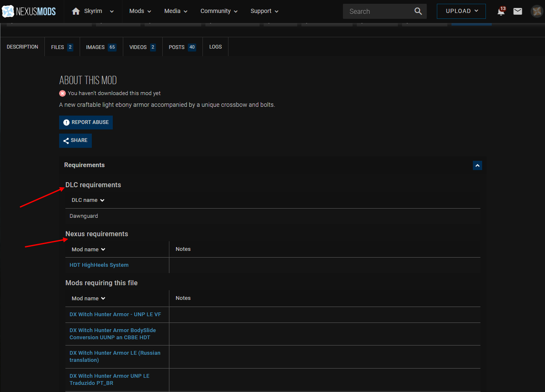Collapse the Requirements section
Screen dimensions: 545x392
click(x=478, y=165)
